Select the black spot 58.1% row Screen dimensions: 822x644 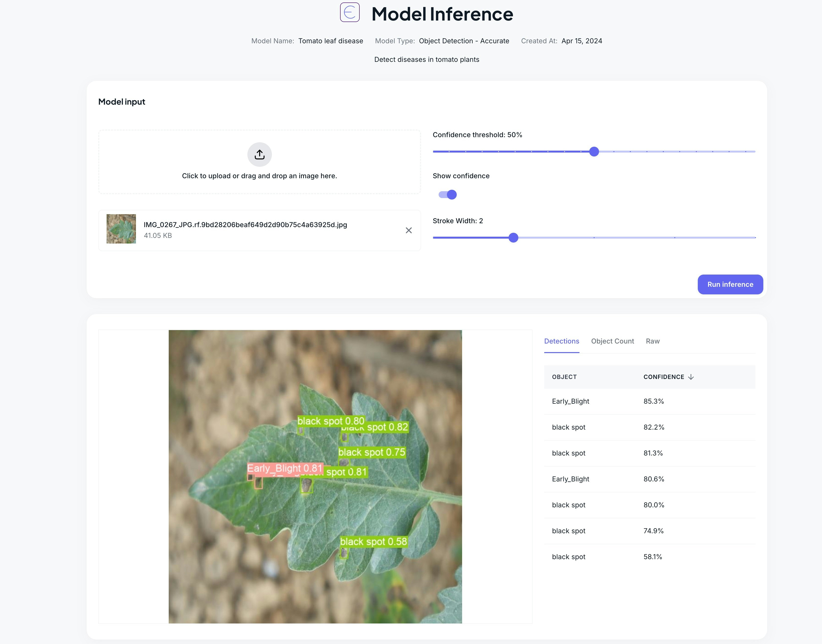pyautogui.click(x=649, y=556)
